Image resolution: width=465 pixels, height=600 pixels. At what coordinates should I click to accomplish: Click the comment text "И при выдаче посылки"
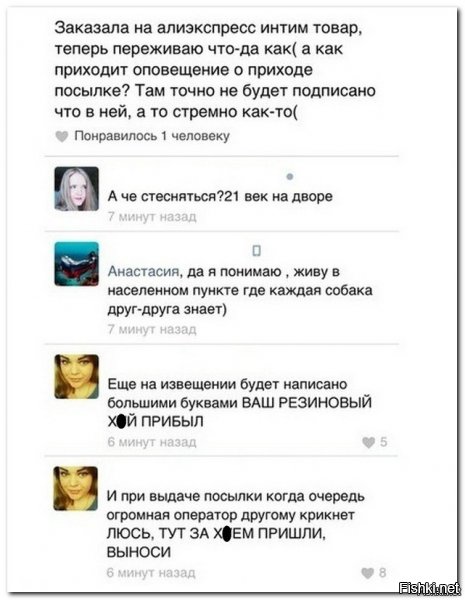(236, 524)
